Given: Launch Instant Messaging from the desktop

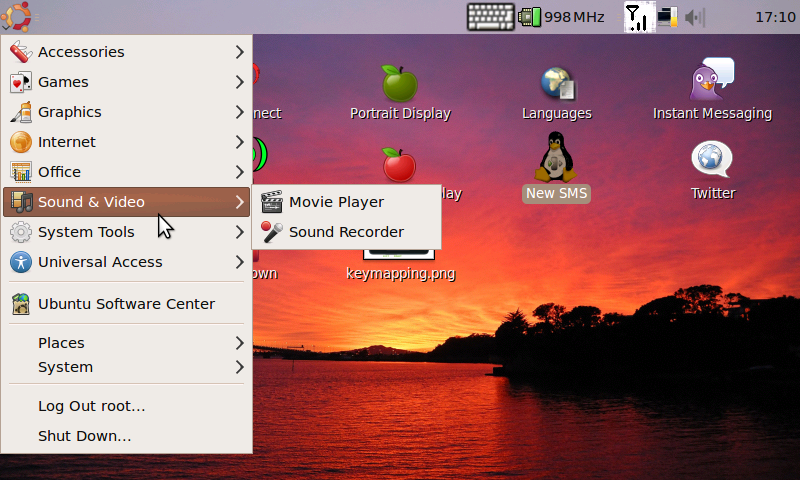Looking at the screenshot, I should 712,80.
